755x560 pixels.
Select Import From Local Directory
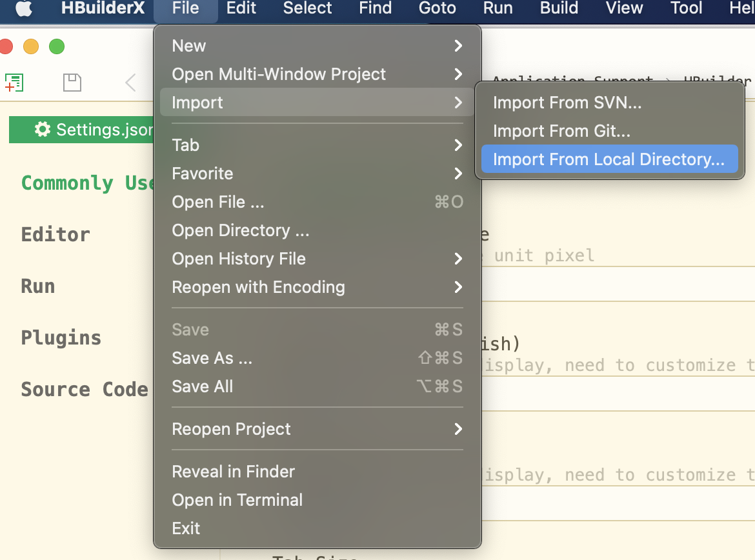coord(609,159)
